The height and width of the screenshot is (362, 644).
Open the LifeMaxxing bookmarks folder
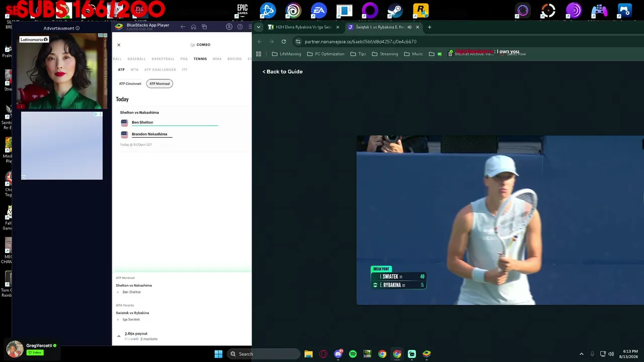click(286, 54)
